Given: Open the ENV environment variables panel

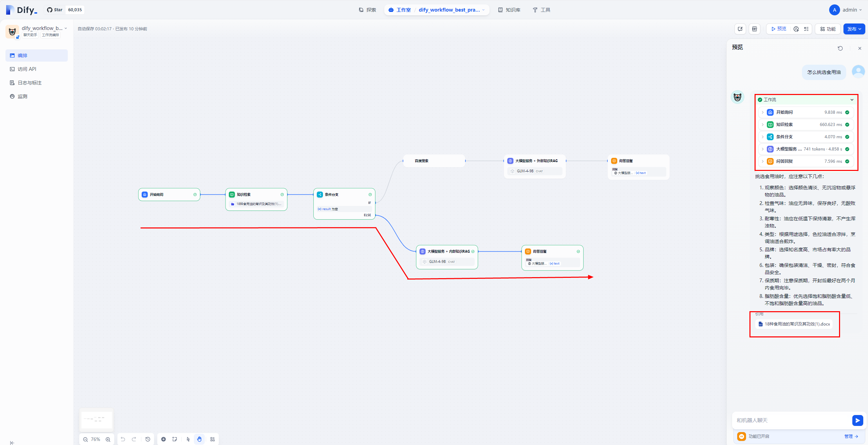Looking at the screenshot, I should [755, 29].
